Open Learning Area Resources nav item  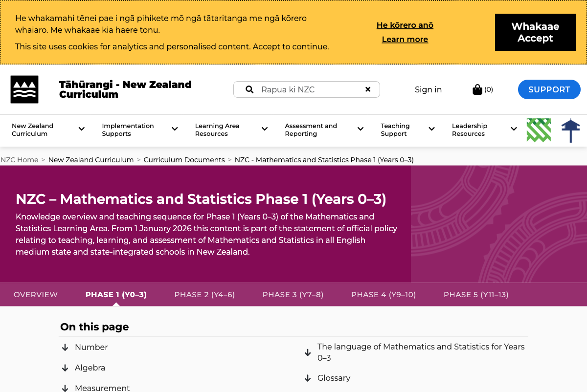tap(217, 130)
